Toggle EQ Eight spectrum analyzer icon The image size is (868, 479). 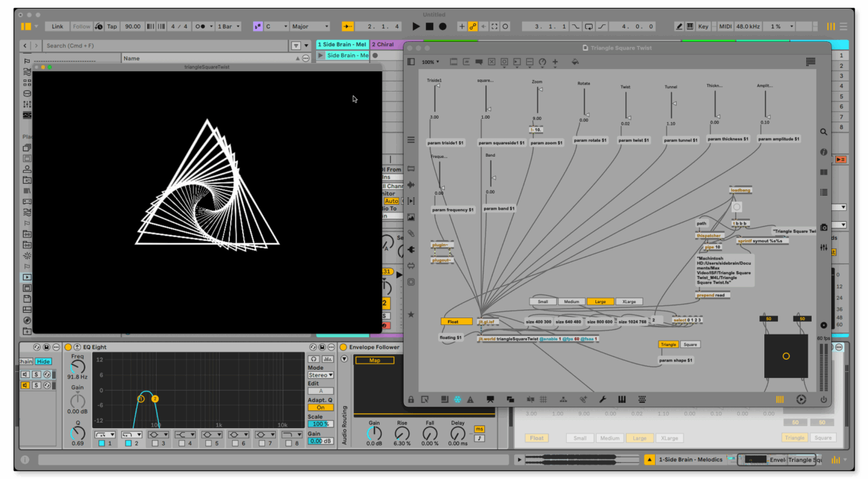[328, 359]
